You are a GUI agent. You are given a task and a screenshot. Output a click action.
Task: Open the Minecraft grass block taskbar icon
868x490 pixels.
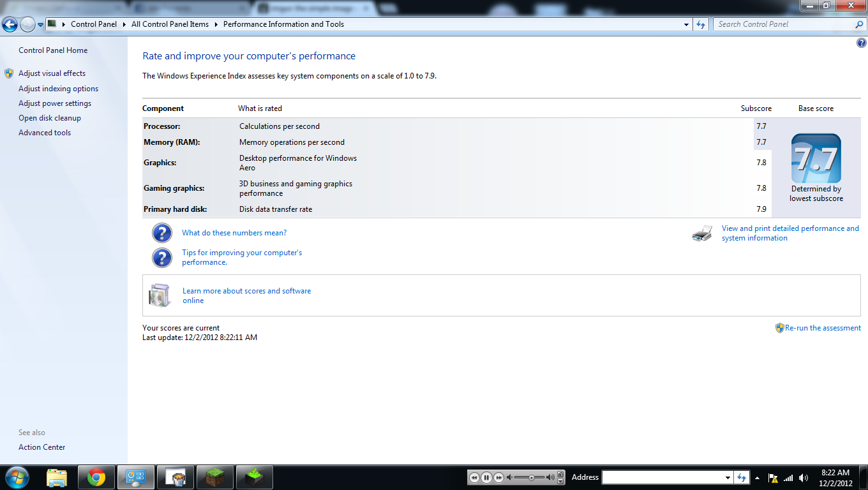[x=215, y=477]
